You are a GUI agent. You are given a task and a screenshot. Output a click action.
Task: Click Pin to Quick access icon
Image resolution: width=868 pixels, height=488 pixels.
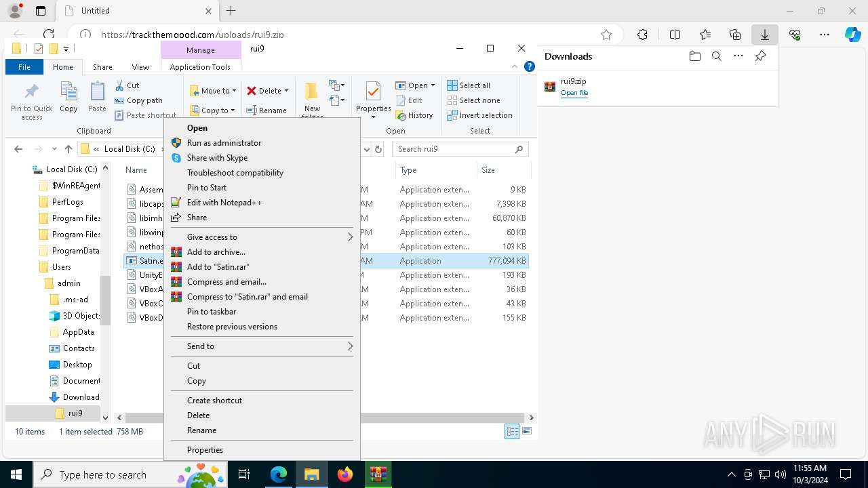click(x=31, y=92)
